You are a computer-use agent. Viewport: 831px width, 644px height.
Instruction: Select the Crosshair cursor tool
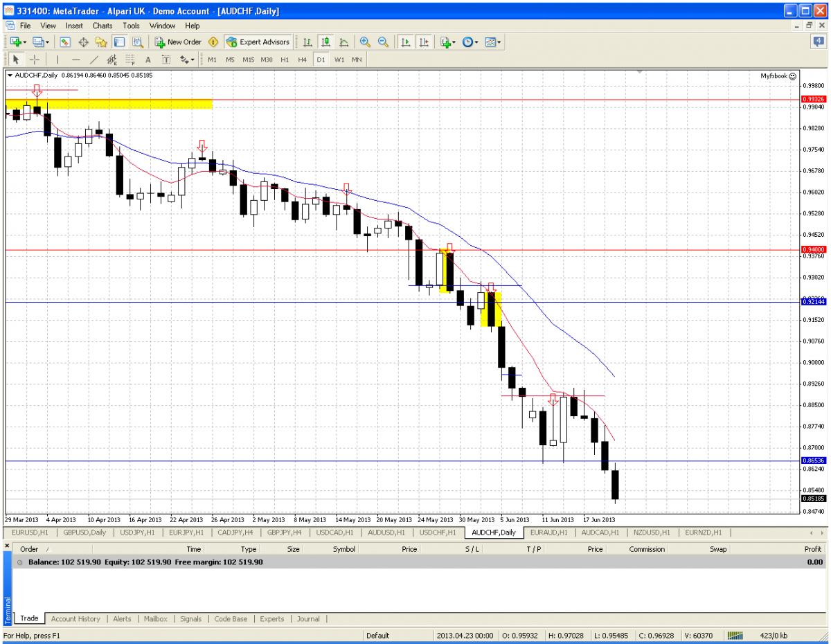(x=34, y=60)
